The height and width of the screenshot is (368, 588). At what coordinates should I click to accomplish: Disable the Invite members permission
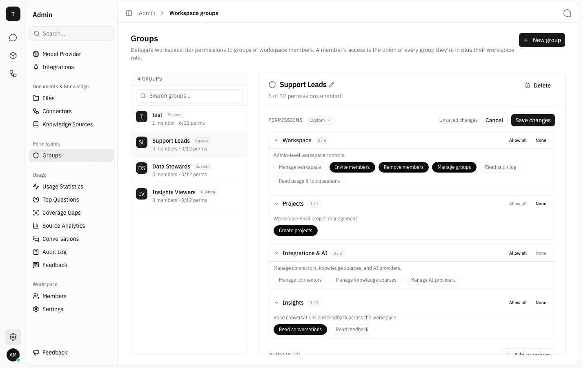[x=352, y=167]
